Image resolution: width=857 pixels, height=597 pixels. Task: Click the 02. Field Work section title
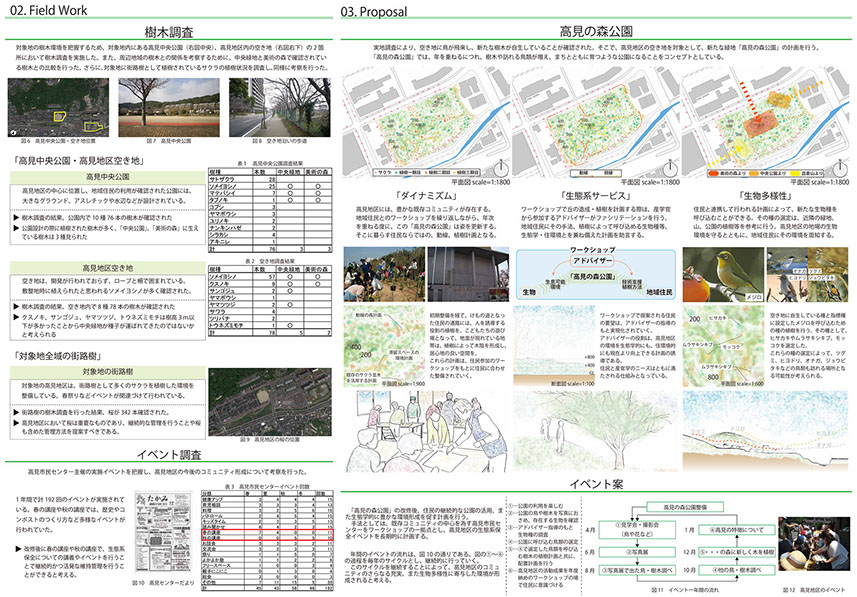(x=48, y=10)
